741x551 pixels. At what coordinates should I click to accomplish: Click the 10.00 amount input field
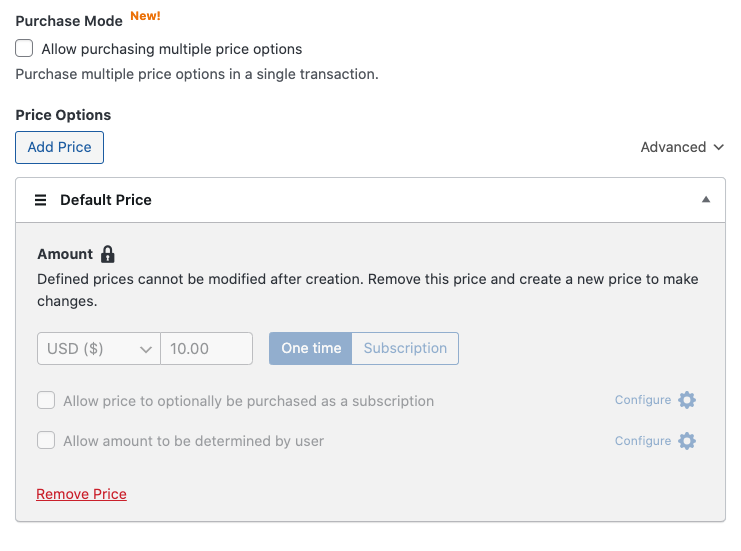click(x=207, y=349)
